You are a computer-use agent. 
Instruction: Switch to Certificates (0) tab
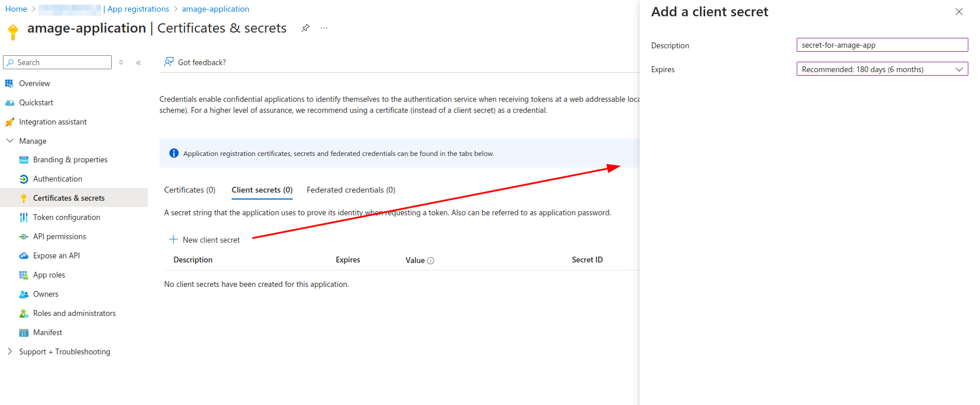pyautogui.click(x=190, y=190)
